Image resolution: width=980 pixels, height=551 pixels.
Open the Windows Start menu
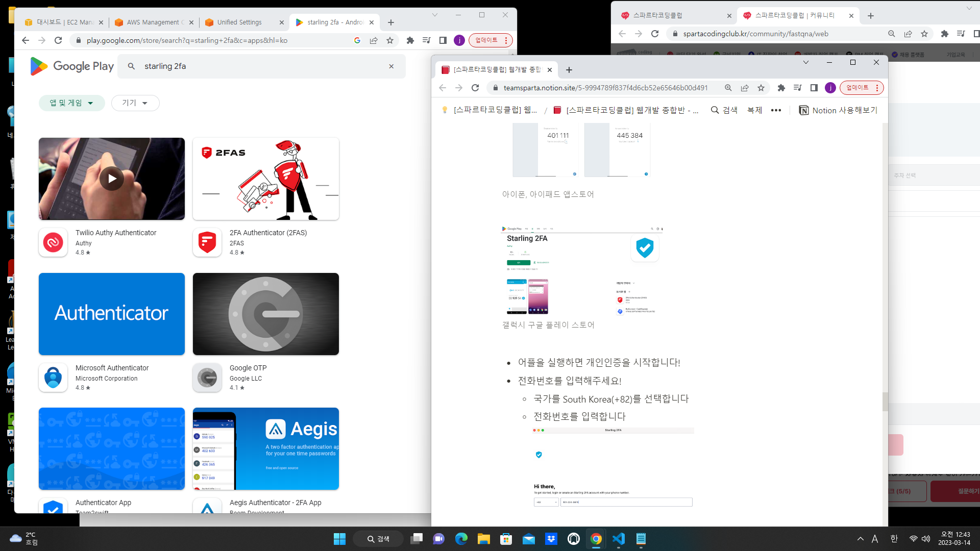pyautogui.click(x=339, y=539)
